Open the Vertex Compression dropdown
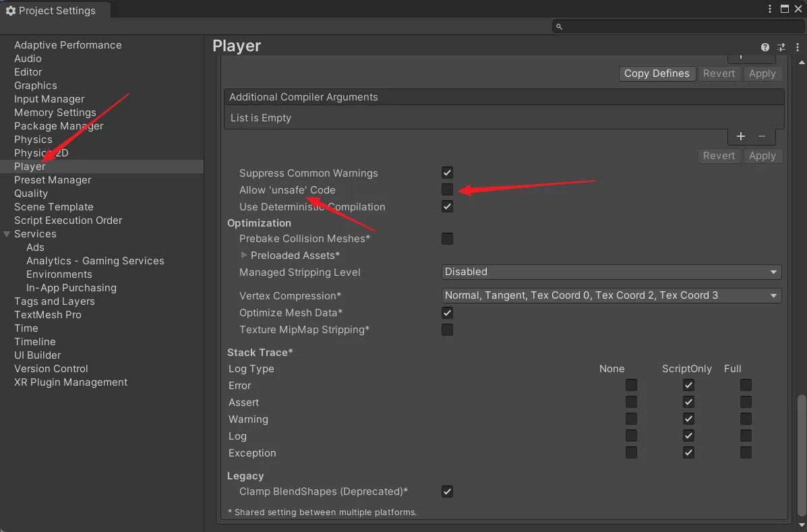The height and width of the screenshot is (532, 807). (611, 295)
